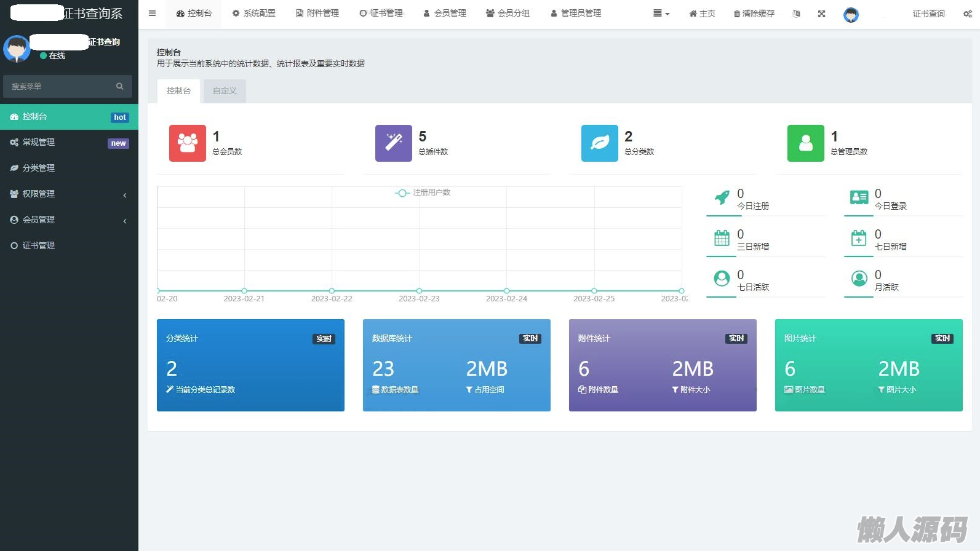Screen dimensions: 980x551
Task: Click 清除缓存 clear cache button
Action: click(754, 14)
